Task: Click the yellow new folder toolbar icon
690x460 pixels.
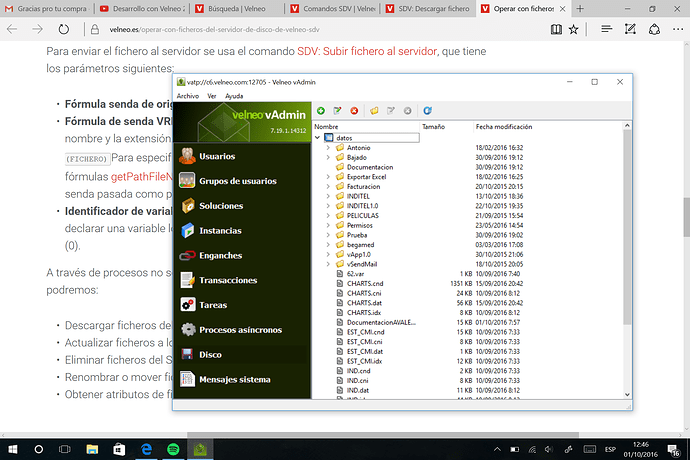Action: pyautogui.click(x=374, y=110)
